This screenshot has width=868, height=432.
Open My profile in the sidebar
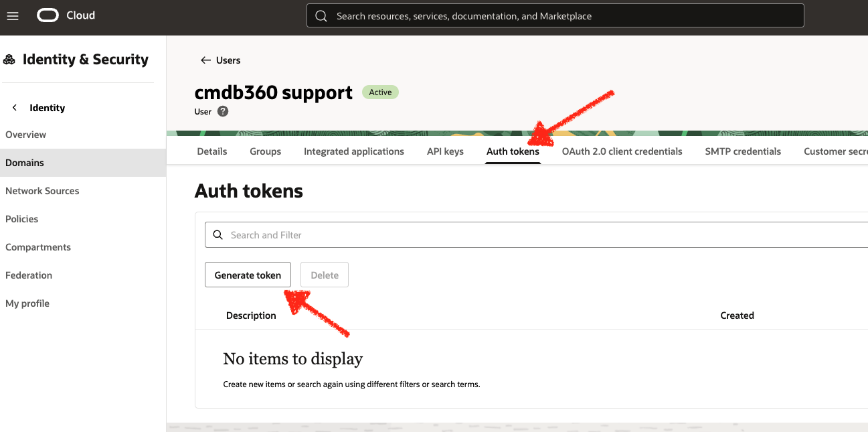[x=27, y=303]
